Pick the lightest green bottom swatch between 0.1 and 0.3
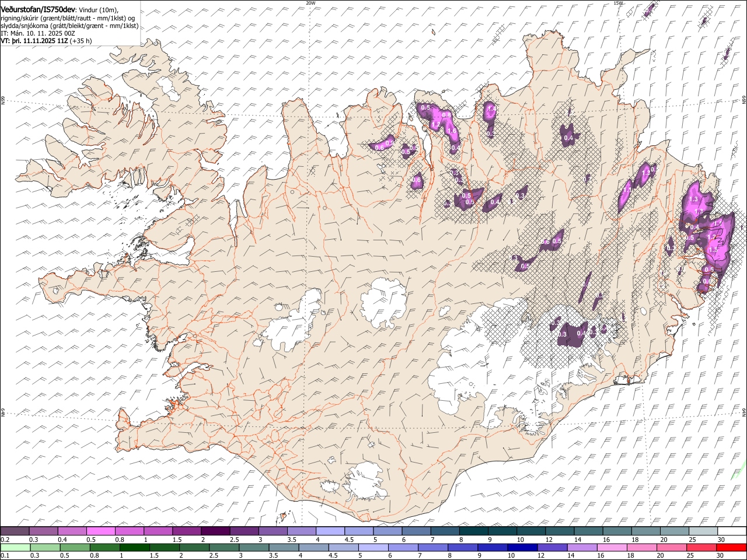This screenshot has width=747, height=560. 15,547
